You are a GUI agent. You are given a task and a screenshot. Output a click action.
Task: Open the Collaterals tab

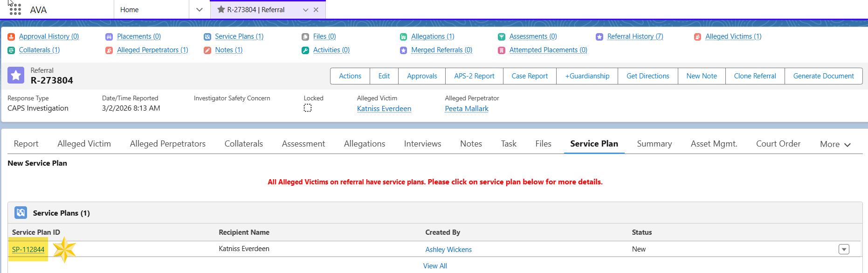(x=244, y=144)
